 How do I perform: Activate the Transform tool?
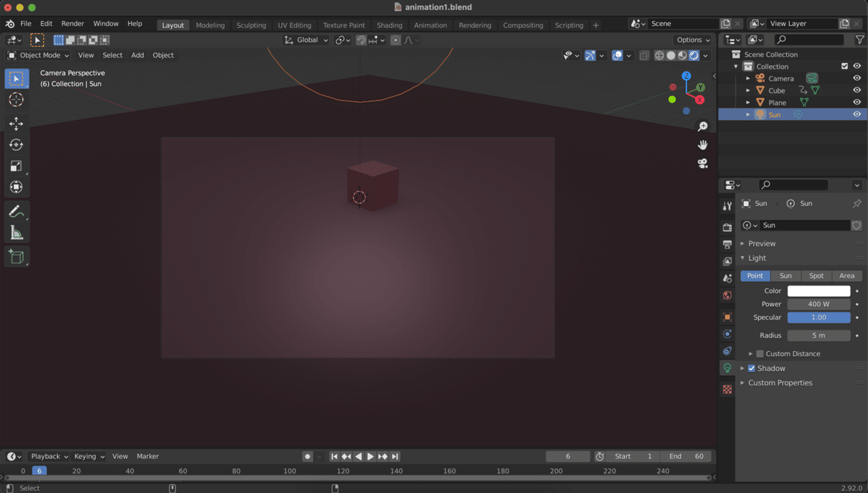[x=16, y=187]
